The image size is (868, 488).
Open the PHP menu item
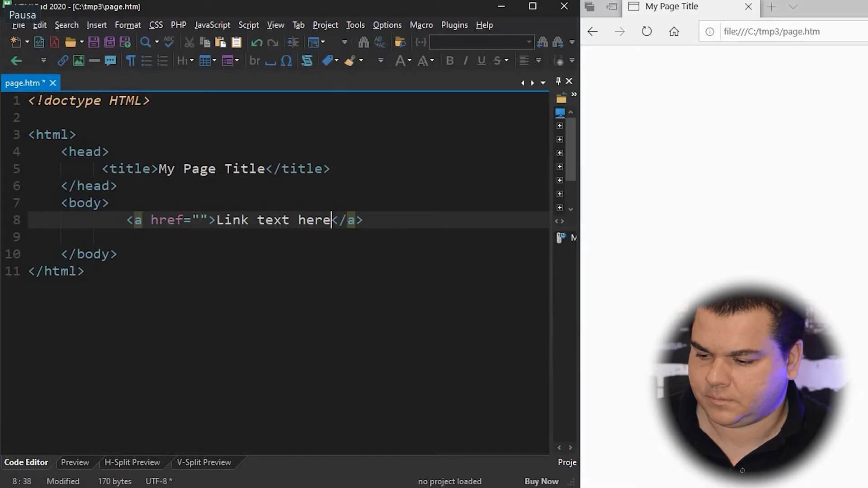(178, 24)
